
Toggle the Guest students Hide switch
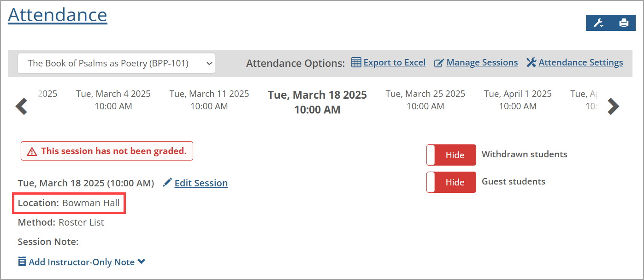click(x=451, y=182)
